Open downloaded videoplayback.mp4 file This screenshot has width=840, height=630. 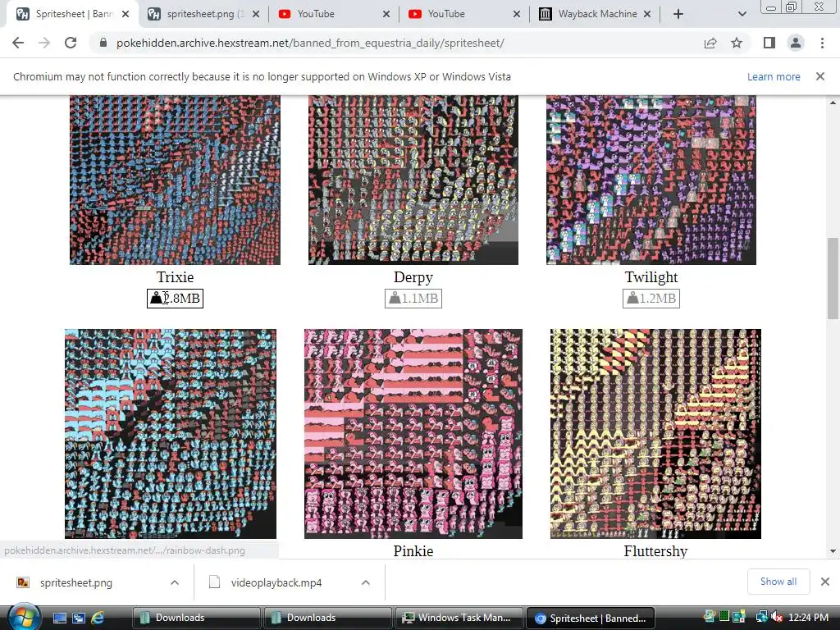tap(276, 582)
